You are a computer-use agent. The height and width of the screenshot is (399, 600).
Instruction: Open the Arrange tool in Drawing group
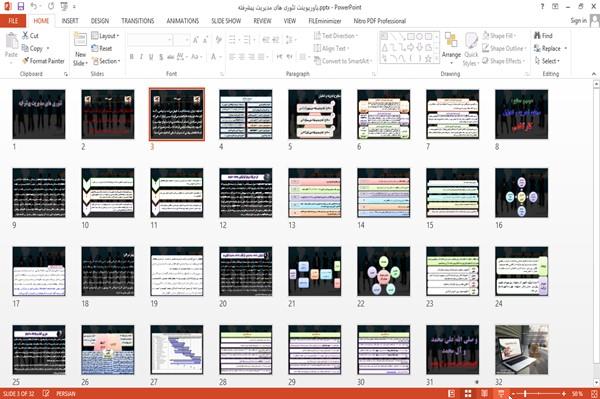click(451, 49)
